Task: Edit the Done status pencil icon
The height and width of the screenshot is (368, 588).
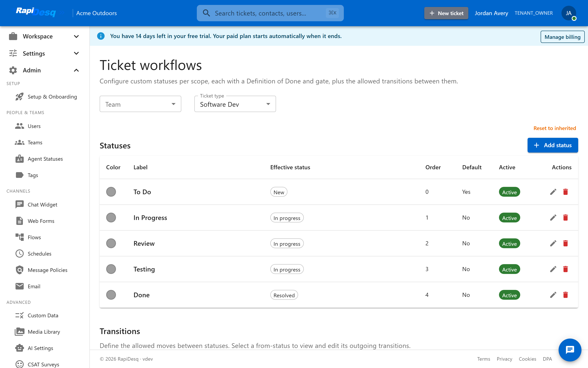Action: 553,295
